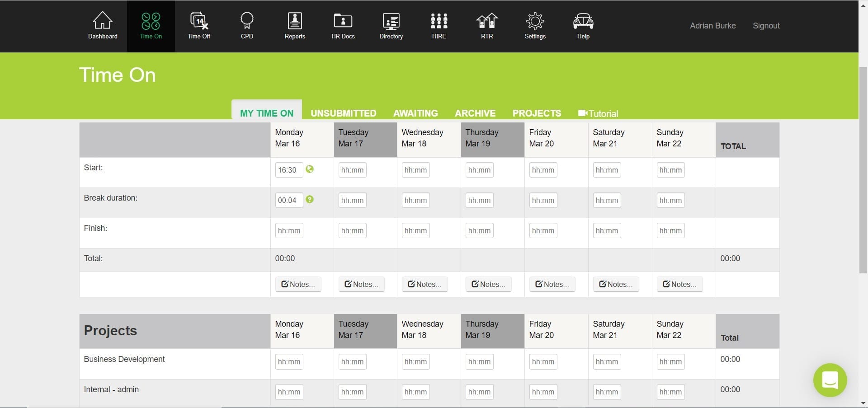Screen dimensions: 868x408
Task: Click Business Development field for Monday
Action: click(289, 361)
